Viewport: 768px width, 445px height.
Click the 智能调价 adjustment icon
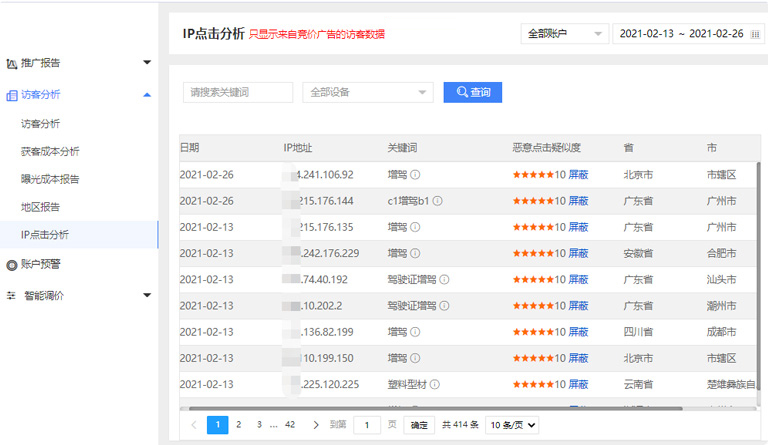click(x=12, y=296)
